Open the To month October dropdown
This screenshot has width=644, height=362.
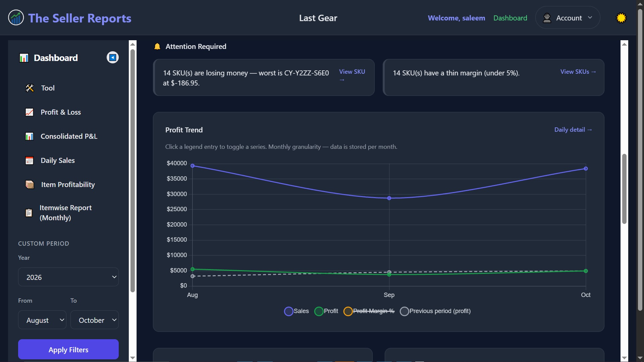coord(95,320)
